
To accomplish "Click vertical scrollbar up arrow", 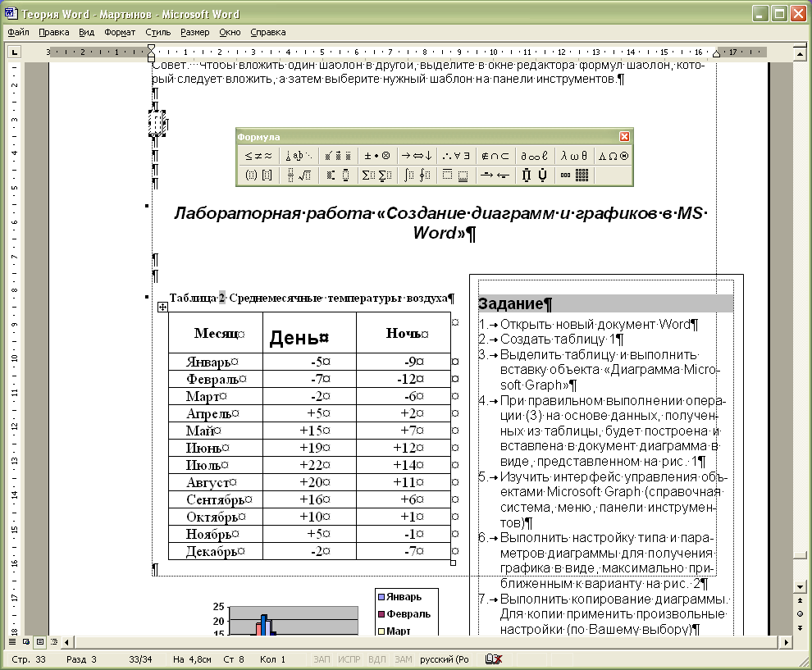I will [x=800, y=54].
